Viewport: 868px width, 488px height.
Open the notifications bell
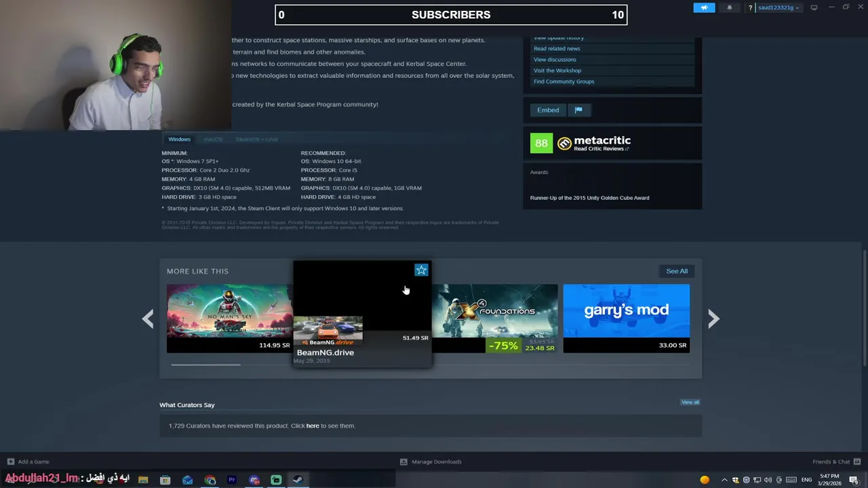(730, 7)
